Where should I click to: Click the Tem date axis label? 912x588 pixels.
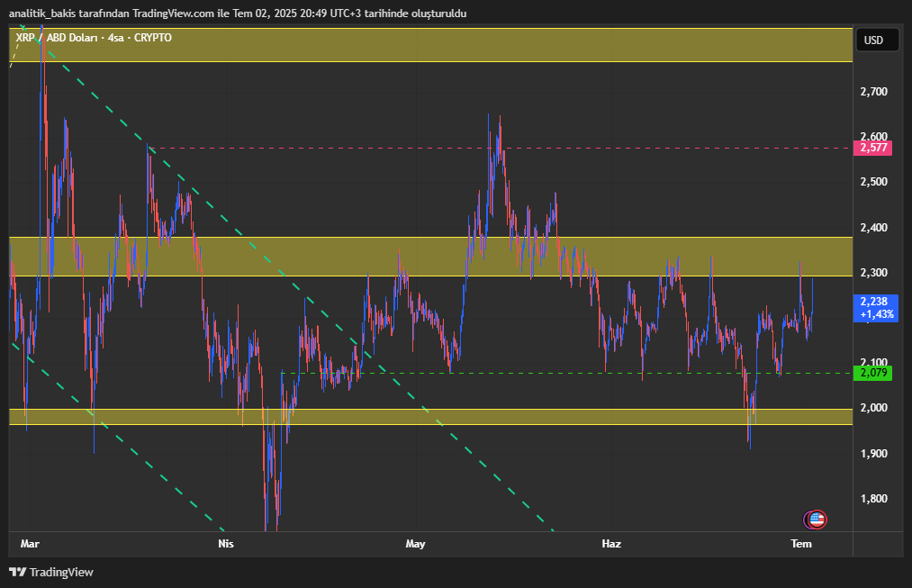(801, 544)
